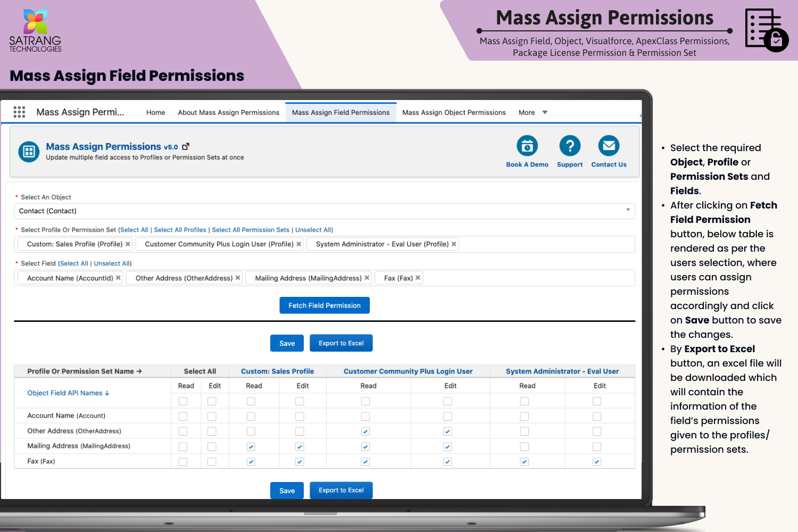The height and width of the screenshot is (532, 798).
Task: Open the App Launcher grid icon
Action: 19,112
